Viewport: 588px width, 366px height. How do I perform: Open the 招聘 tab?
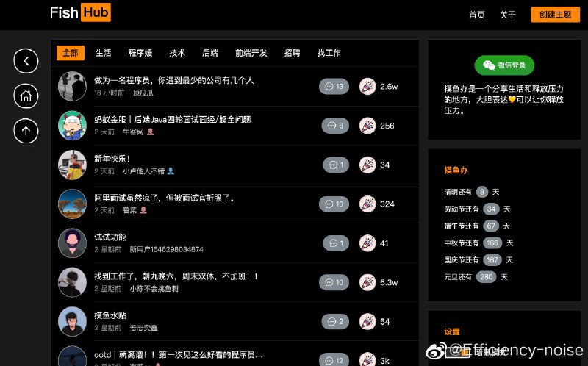coord(292,53)
